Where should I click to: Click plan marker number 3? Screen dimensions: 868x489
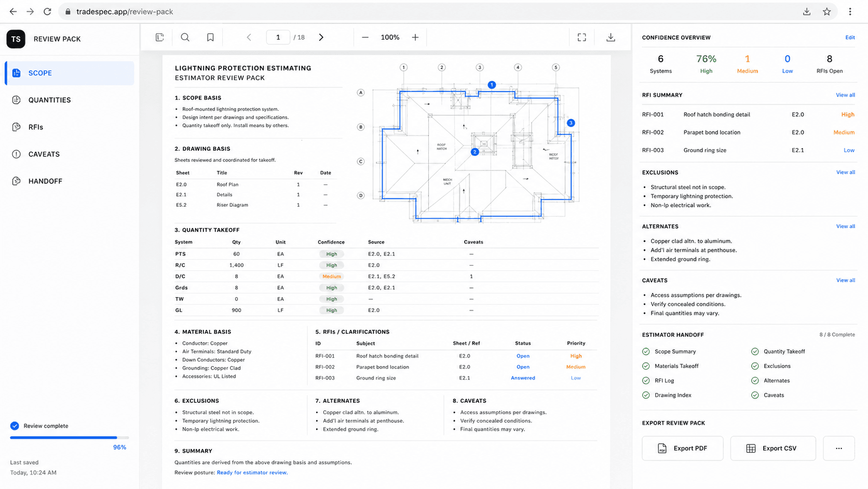pos(571,123)
